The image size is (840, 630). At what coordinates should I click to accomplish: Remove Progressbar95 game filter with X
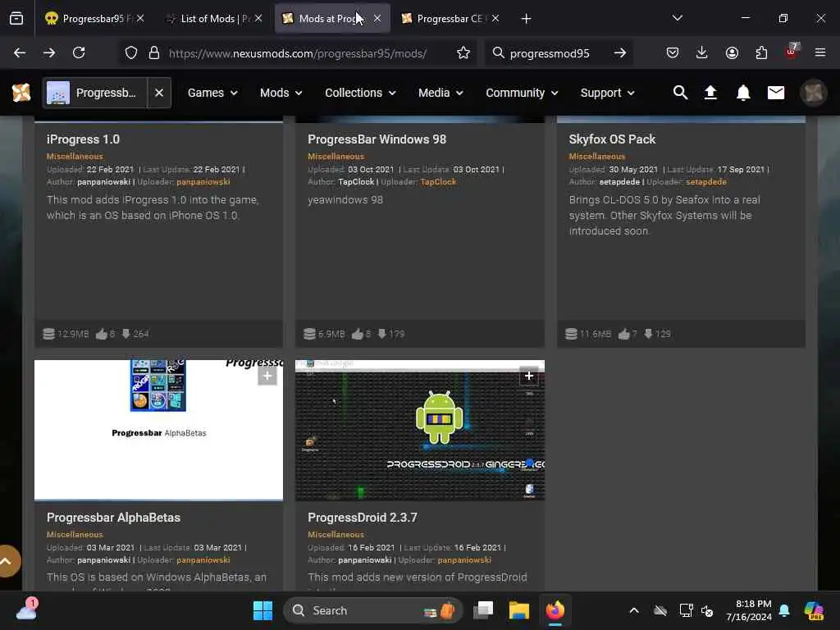tap(159, 93)
